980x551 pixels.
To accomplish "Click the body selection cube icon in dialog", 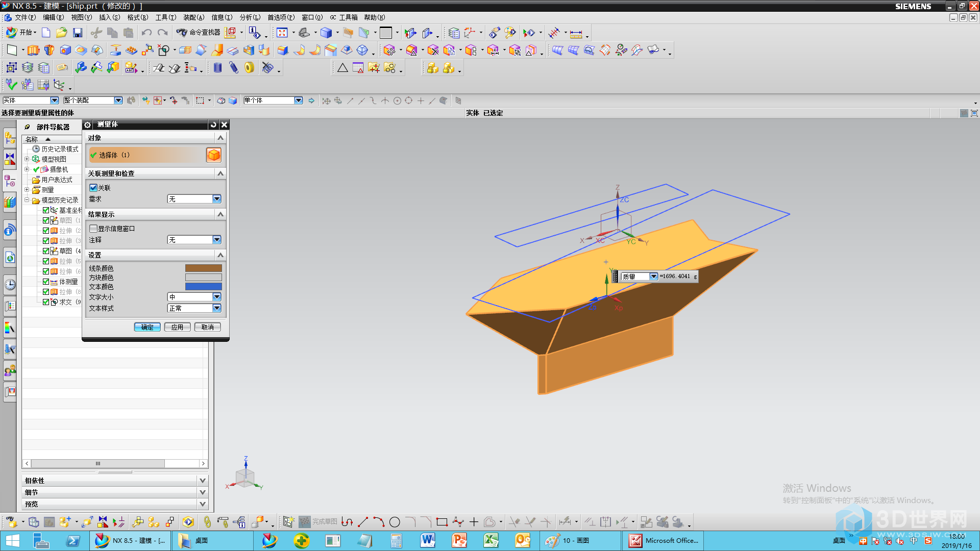I will click(x=214, y=155).
